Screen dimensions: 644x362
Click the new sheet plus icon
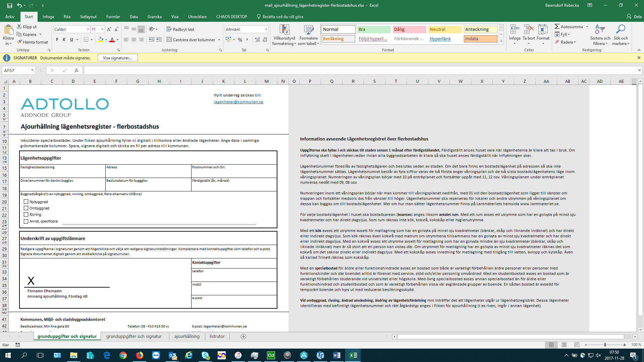[x=244, y=337]
